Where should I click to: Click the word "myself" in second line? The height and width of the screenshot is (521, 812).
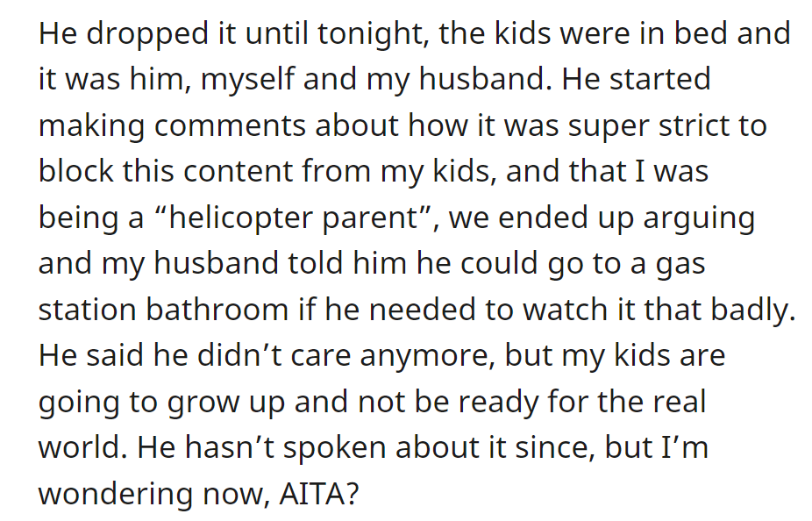pos(247,81)
